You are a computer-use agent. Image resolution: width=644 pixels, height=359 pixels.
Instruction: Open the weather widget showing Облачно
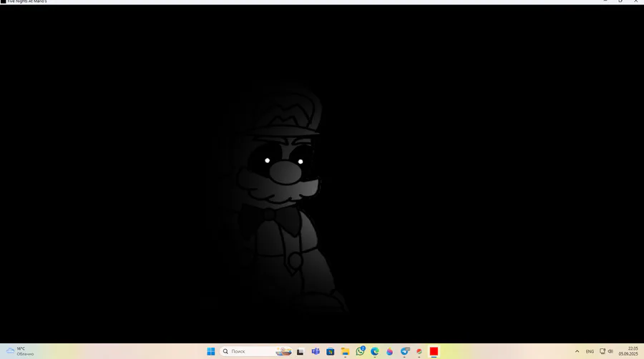[x=20, y=351]
